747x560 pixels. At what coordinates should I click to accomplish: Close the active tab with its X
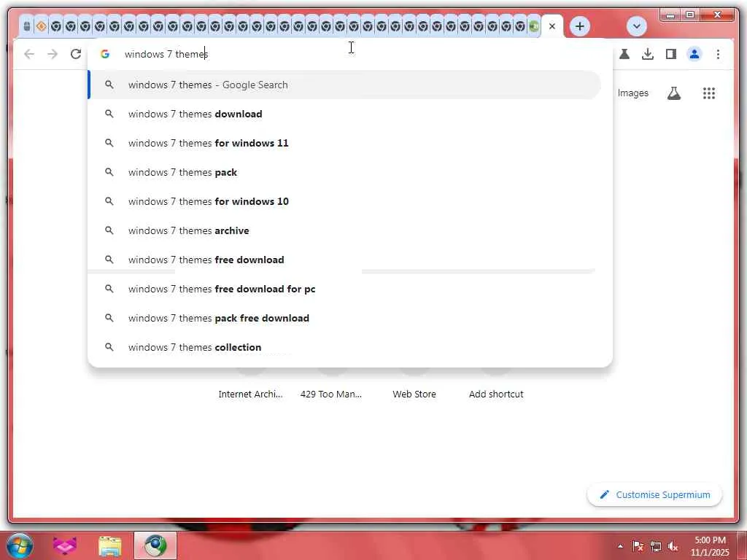pyautogui.click(x=552, y=26)
